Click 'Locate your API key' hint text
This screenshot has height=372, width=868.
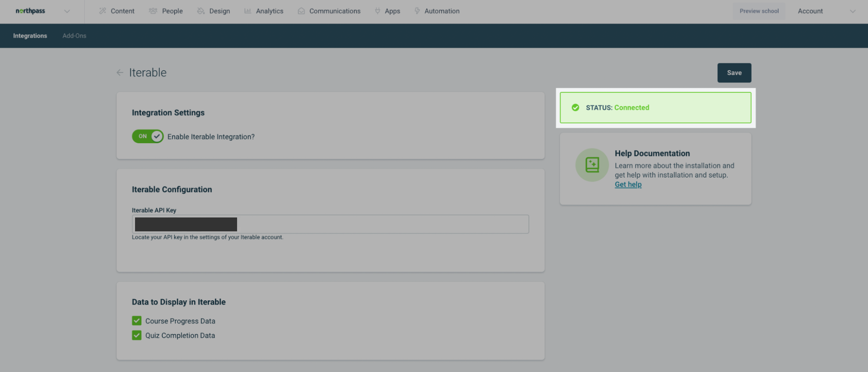pyautogui.click(x=208, y=237)
